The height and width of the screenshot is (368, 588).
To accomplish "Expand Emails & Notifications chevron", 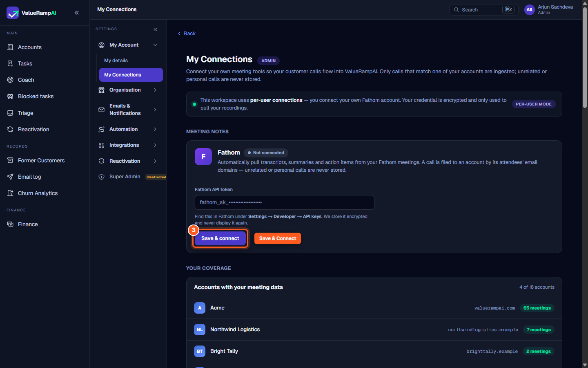I will click(x=155, y=110).
